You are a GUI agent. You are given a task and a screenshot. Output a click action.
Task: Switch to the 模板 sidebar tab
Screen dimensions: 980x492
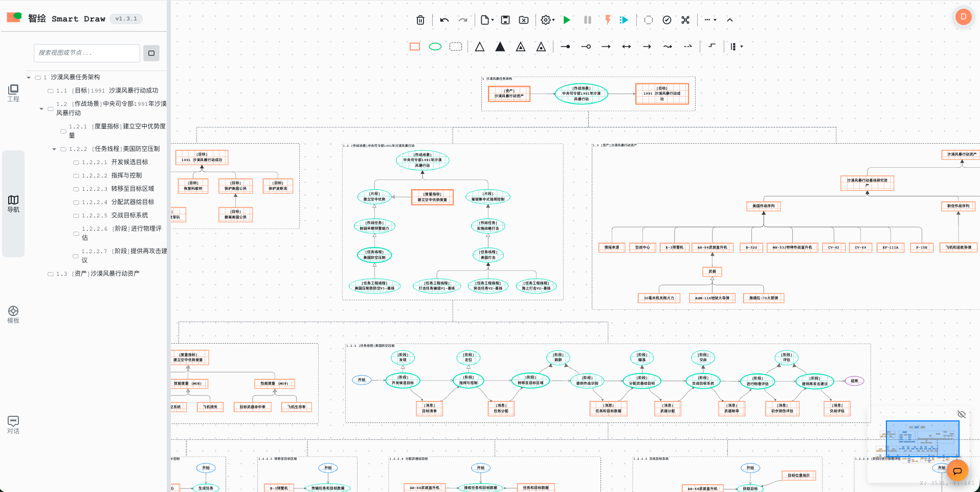coord(13,315)
